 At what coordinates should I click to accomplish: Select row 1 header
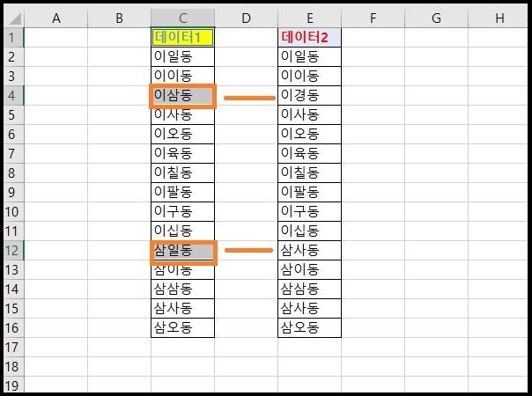(13, 37)
